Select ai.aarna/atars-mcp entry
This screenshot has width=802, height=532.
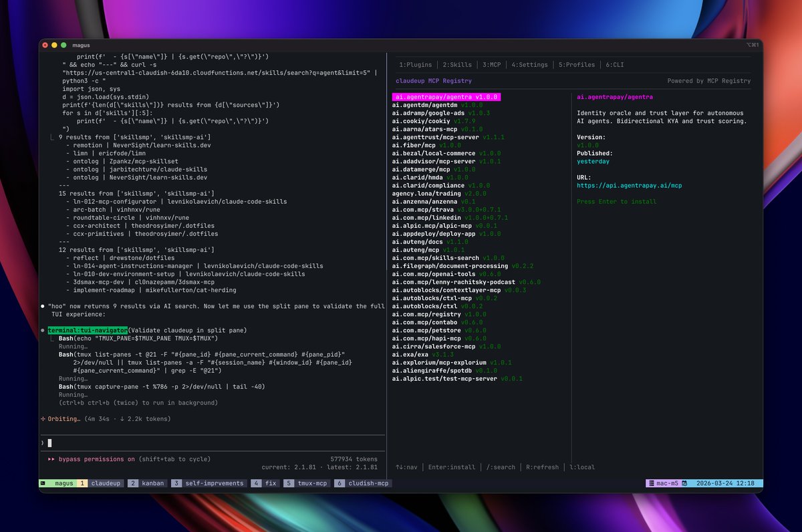(439, 129)
